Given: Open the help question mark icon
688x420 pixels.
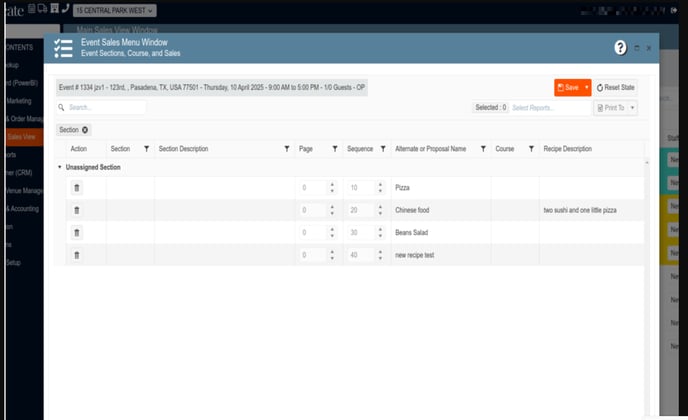Looking at the screenshot, I should (620, 47).
